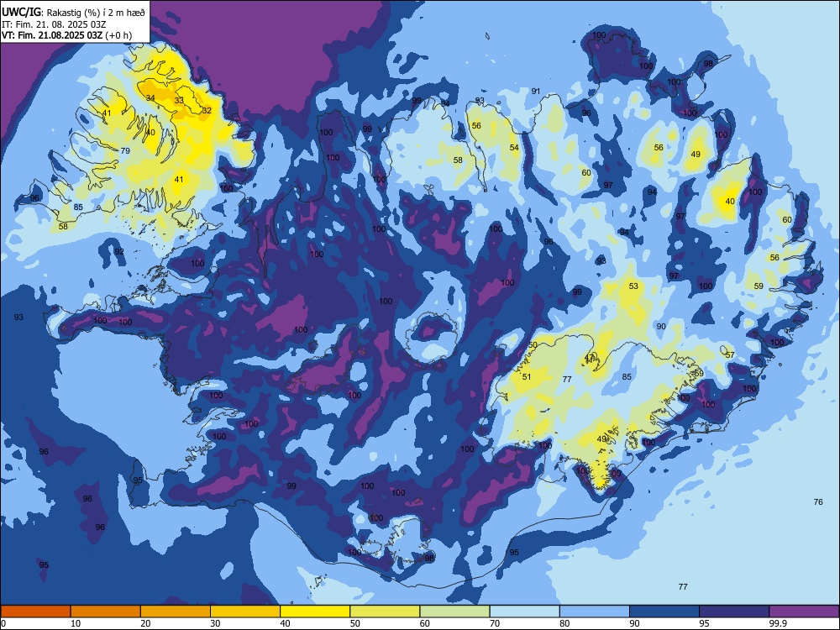
Task: Click the legend tick label '90'
Action: pos(634,623)
